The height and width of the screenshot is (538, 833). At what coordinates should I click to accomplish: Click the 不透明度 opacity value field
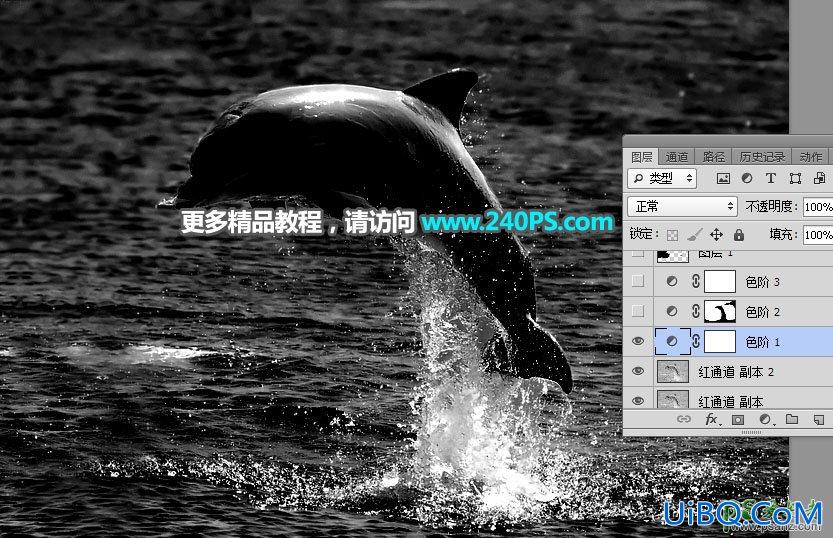[x=818, y=207]
